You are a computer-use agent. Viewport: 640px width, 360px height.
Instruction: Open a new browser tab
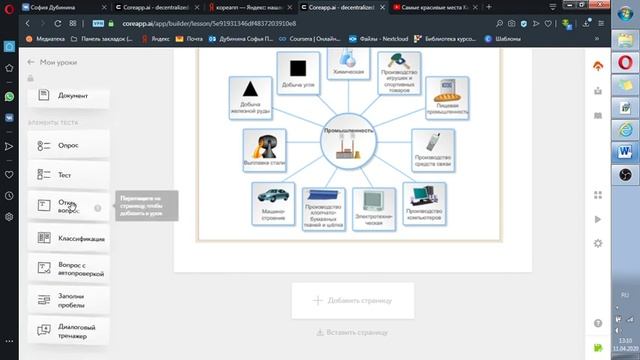point(489,7)
